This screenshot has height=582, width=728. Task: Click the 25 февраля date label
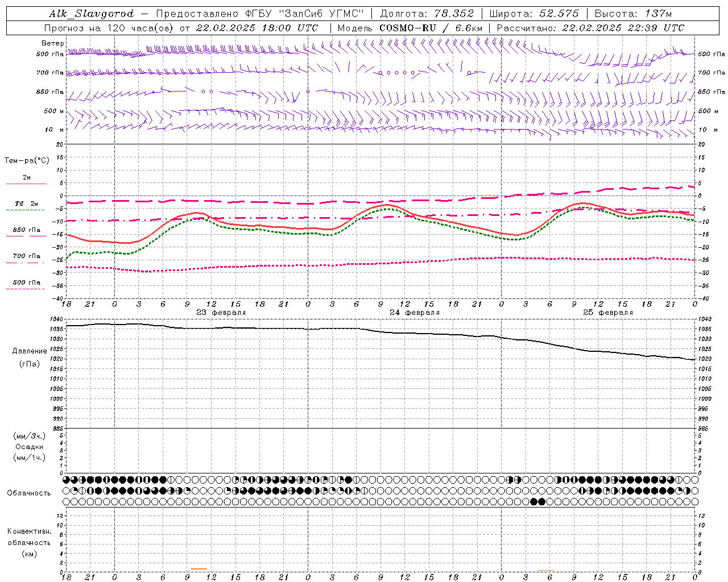tap(608, 313)
